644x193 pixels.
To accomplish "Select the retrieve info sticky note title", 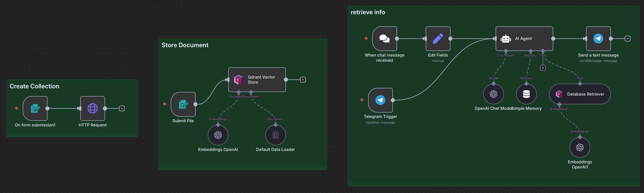I will pyautogui.click(x=368, y=12).
